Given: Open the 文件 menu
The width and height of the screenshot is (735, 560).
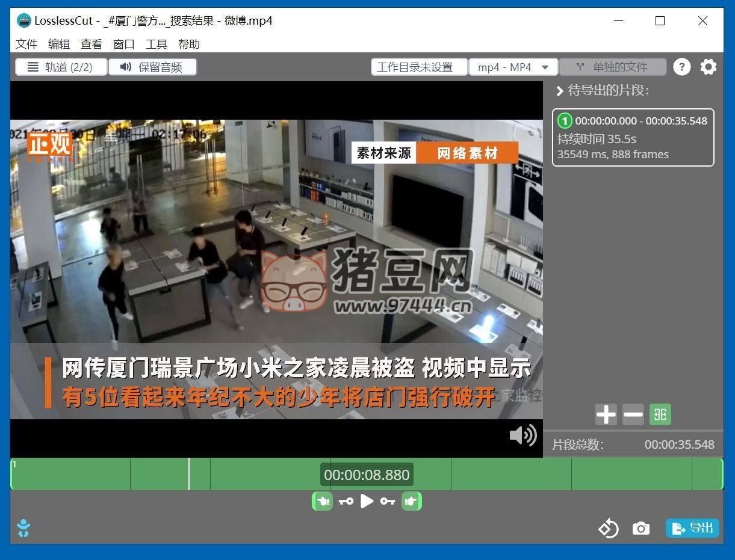Looking at the screenshot, I should point(26,44).
